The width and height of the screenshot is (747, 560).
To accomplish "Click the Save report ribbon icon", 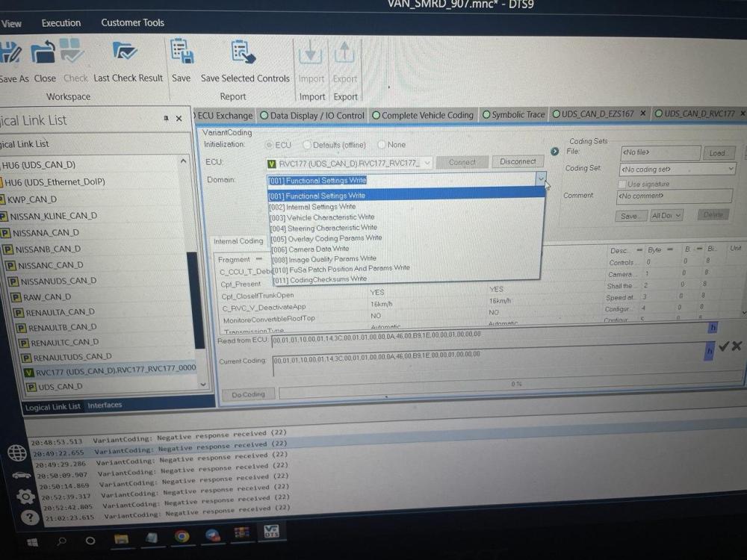I will 182,52.
